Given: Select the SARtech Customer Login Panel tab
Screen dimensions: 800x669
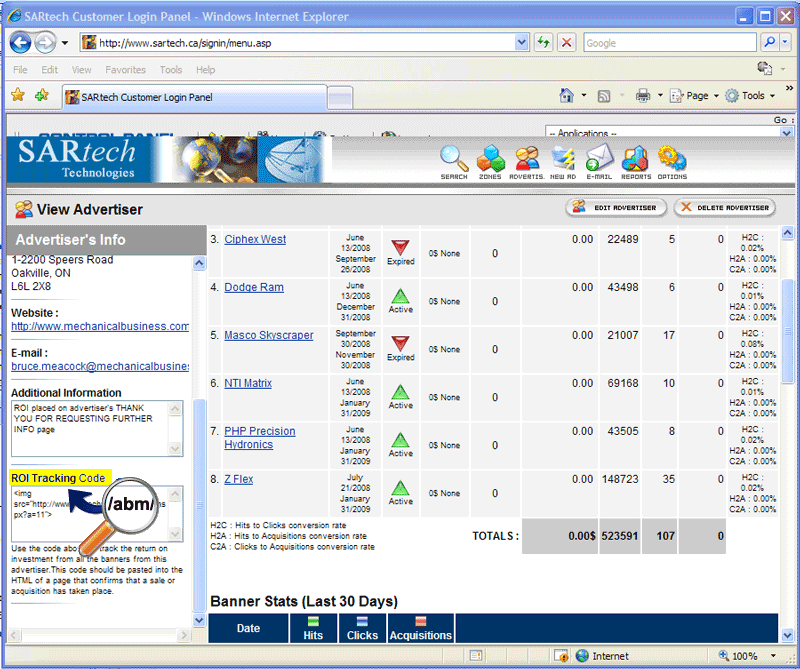Looking at the screenshot, I should pos(194,97).
